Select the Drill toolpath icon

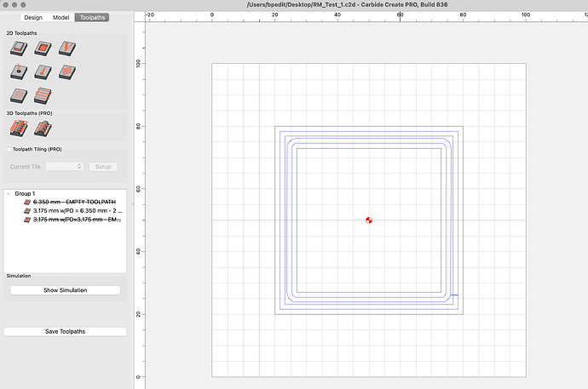pos(19,72)
